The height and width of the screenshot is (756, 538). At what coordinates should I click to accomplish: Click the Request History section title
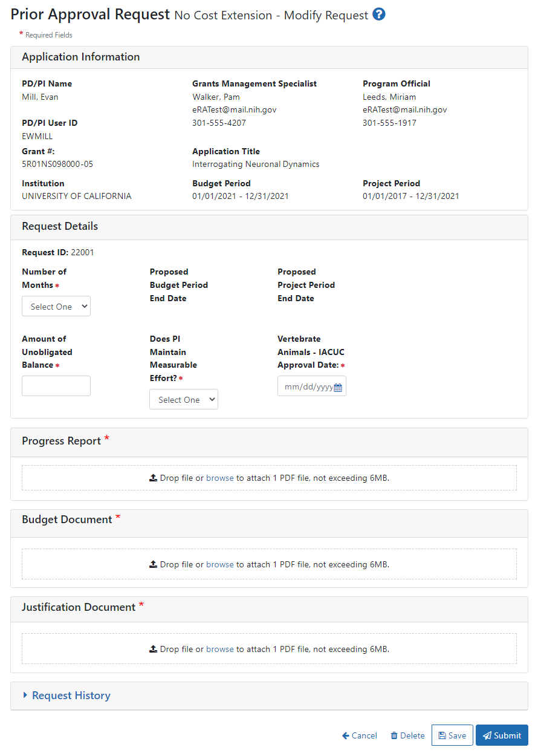click(x=71, y=696)
